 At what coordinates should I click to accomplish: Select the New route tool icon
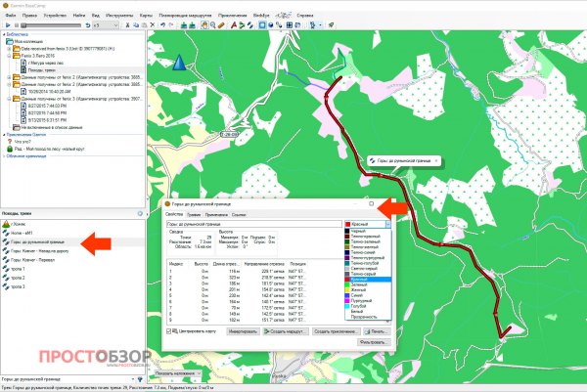point(242,25)
